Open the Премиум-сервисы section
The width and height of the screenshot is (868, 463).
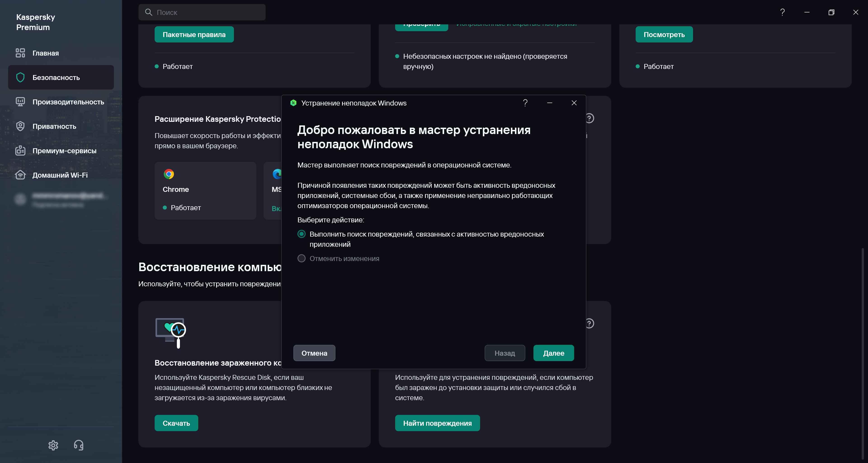tap(64, 151)
